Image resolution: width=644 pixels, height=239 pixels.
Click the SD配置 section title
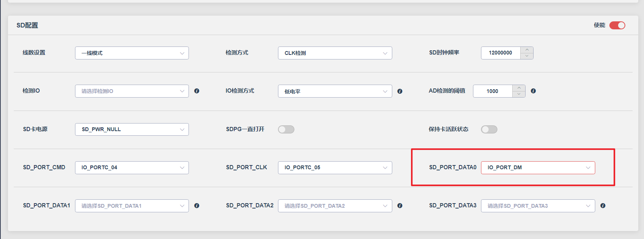(x=27, y=26)
